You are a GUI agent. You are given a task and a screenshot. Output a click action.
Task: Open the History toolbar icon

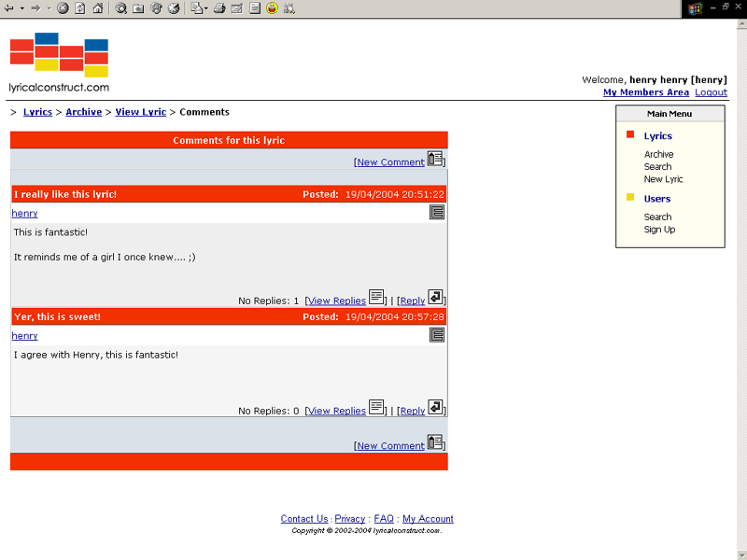[174, 8]
